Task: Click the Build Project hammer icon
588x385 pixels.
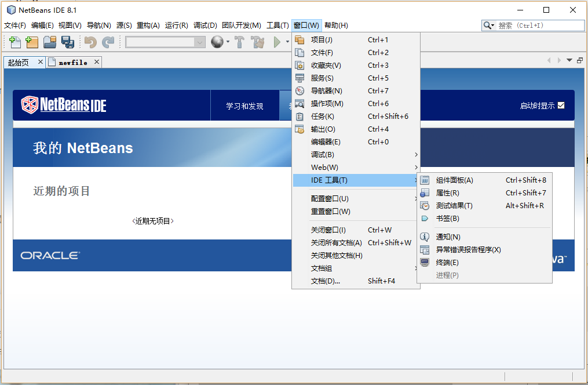Action: pyautogui.click(x=239, y=42)
